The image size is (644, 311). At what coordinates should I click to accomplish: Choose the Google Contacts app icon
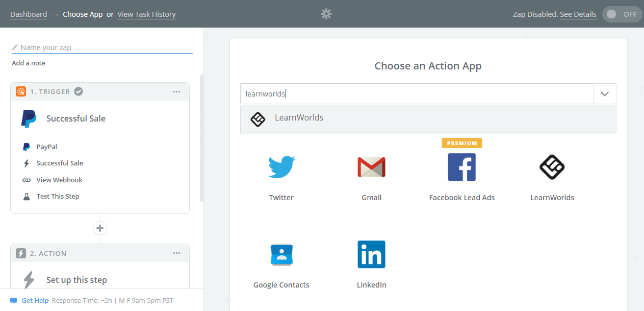pyautogui.click(x=281, y=254)
